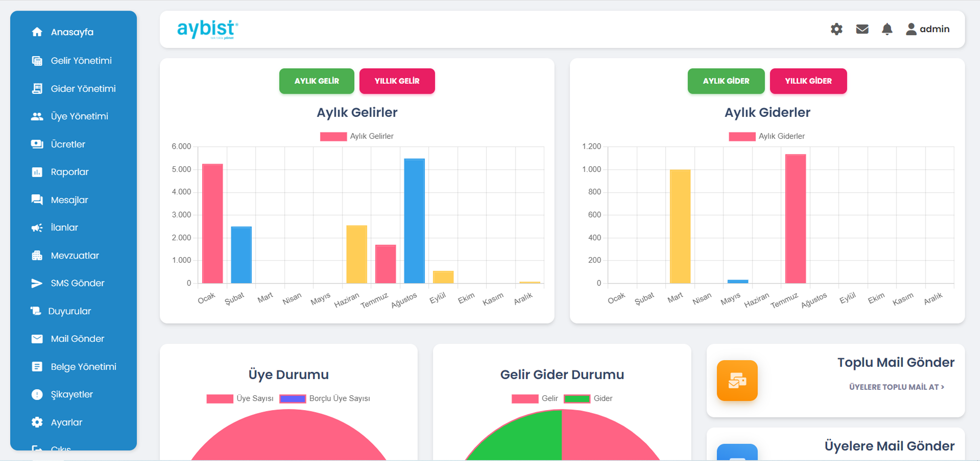Click the admin user avatar icon

click(x=911, y=29)
